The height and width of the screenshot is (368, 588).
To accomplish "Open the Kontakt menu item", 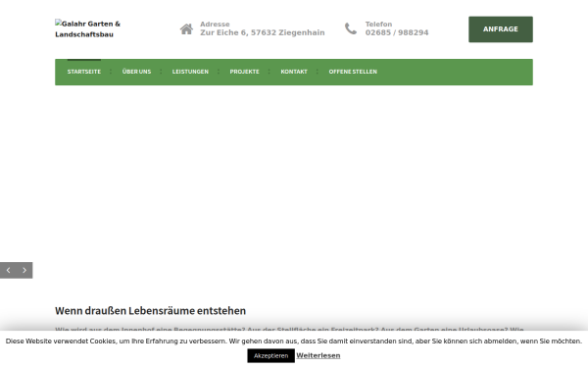I will (294, 72).
